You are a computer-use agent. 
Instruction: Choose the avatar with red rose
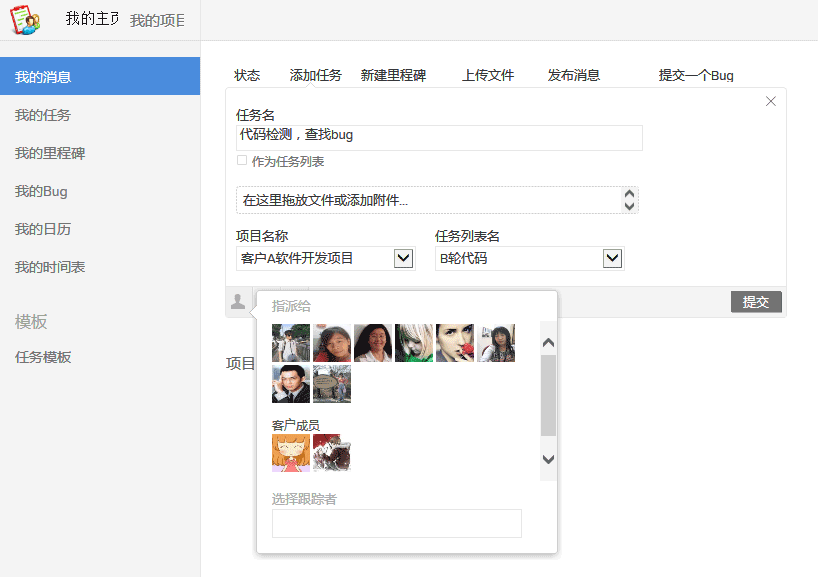click(x=455, y=343)
